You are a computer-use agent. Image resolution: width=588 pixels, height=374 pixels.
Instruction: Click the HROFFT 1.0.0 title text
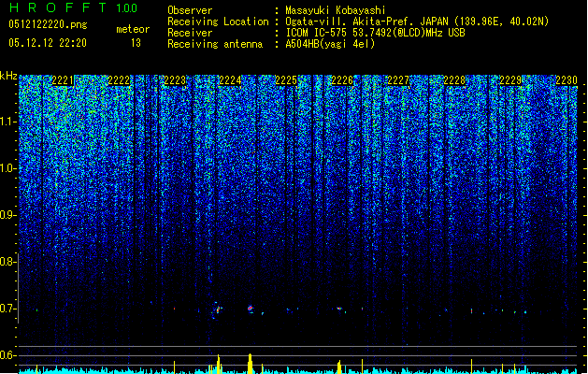click(x=73, y=7)
